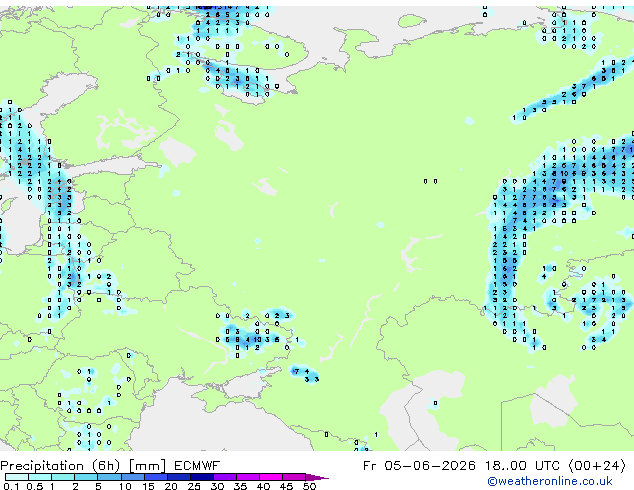634x490 pixels.
Task: Click the legend label "0.5"
Action: coord(35,486)
